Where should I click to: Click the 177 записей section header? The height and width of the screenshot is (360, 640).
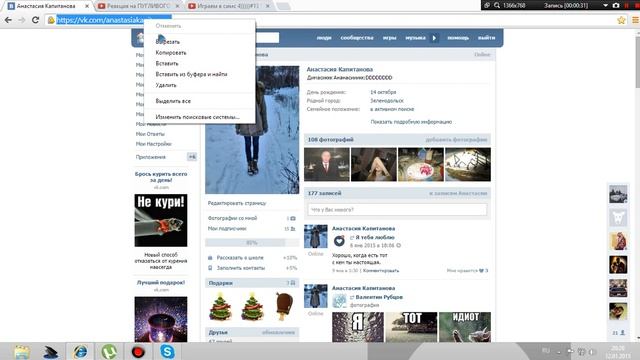397,193
